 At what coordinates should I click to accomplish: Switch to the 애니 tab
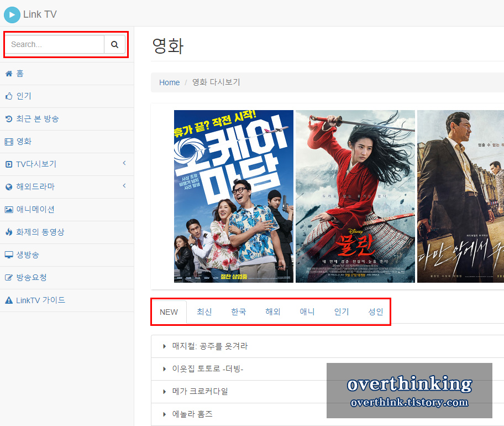(307, 312)
